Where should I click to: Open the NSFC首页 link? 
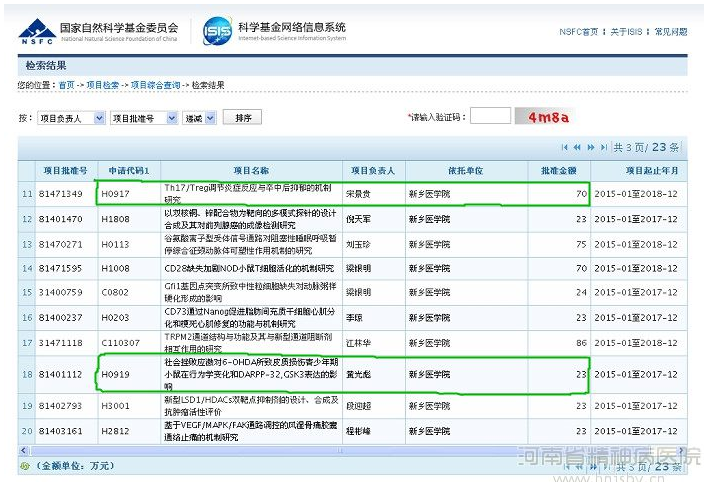(578, 32)
